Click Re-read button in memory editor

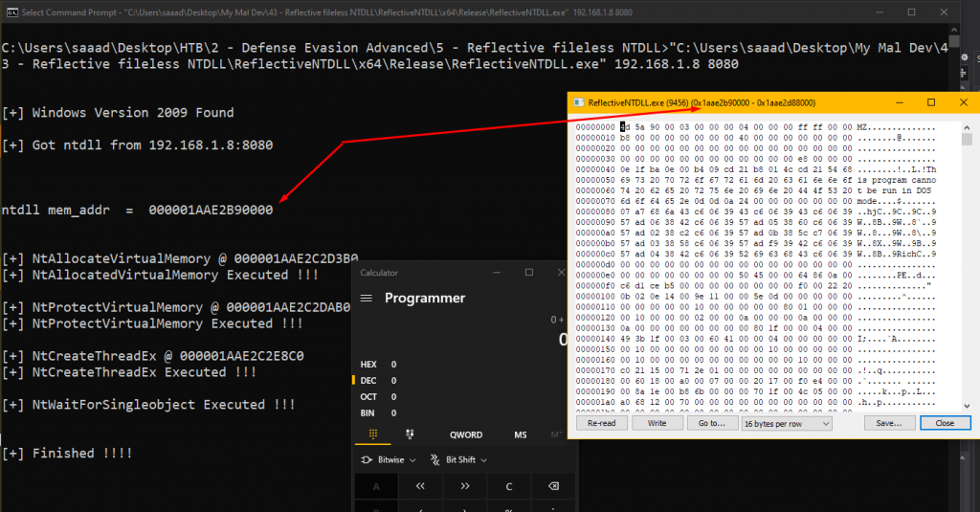tap(601, 423)
